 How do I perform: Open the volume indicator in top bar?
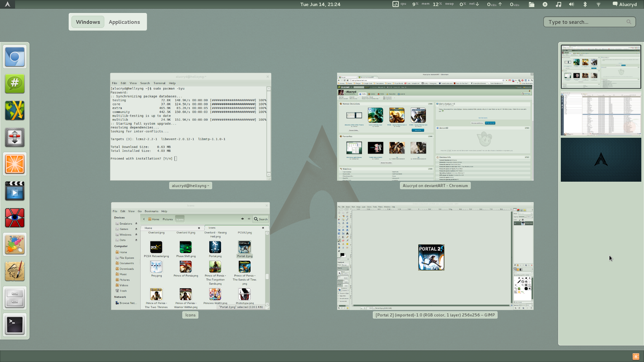click(572, 4)
